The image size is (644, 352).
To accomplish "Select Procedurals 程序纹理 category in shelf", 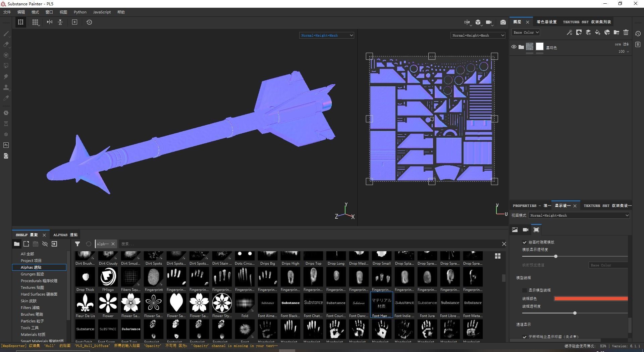I will pos(39,281).
